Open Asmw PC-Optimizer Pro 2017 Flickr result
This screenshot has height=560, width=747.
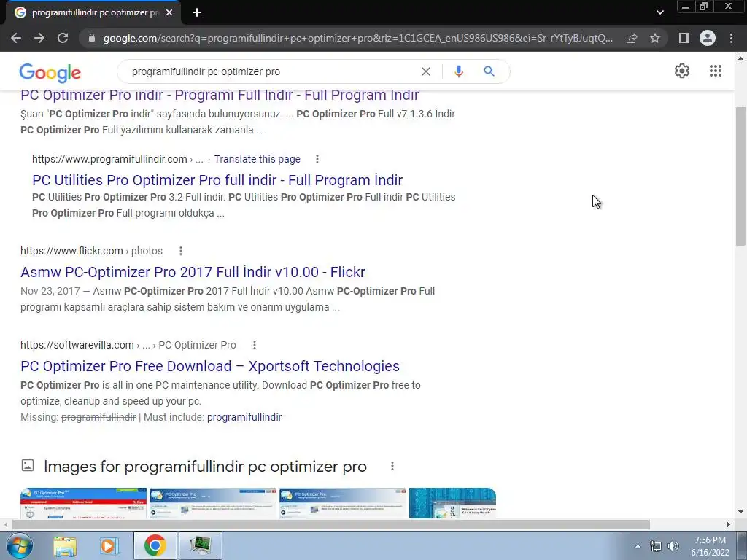tap(193, 272)
